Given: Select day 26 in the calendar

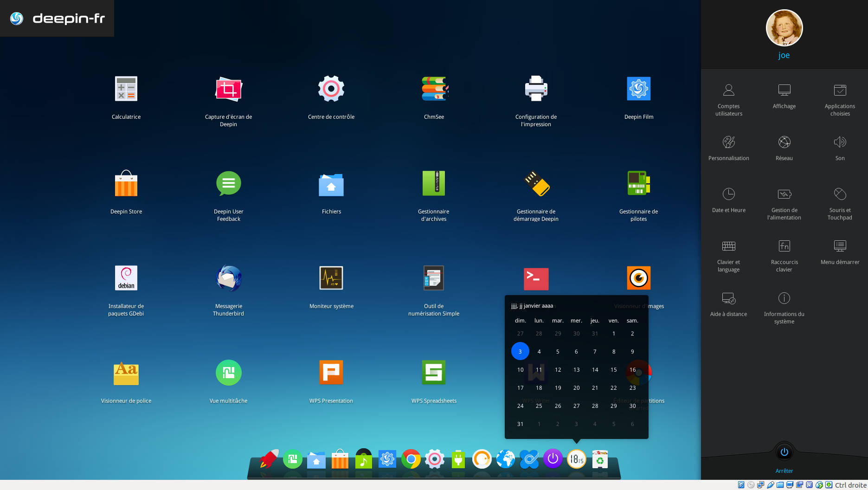Looking at the screenshot, I should coord(558,406).
